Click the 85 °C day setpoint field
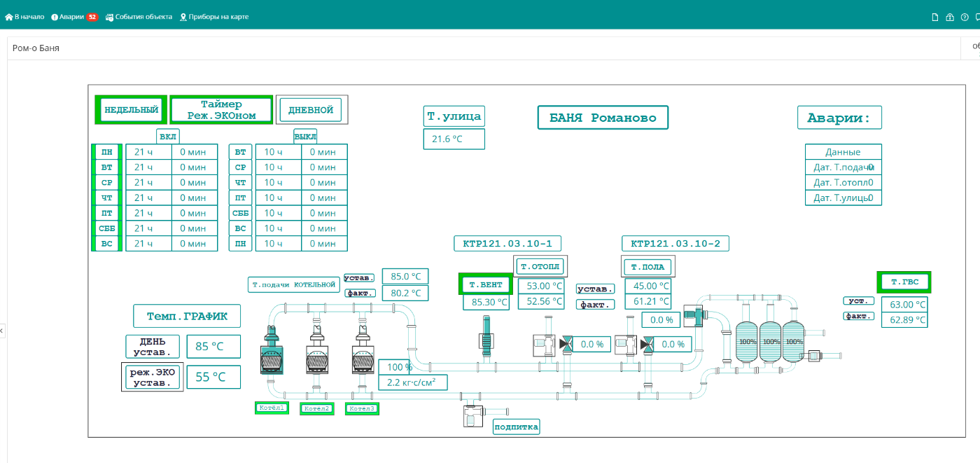Screen dimensions: 980x463 coord(213,347)
